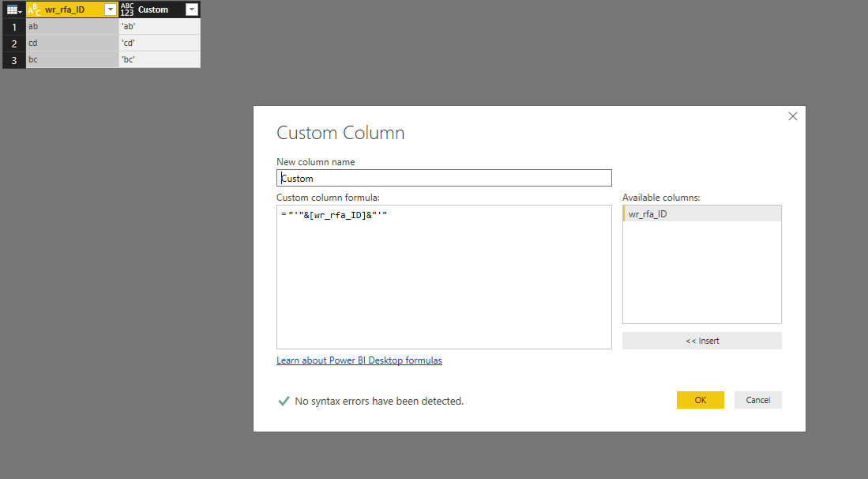Click the cell containing bc
The width and height of the screenshot is (868, 479).
72,59
